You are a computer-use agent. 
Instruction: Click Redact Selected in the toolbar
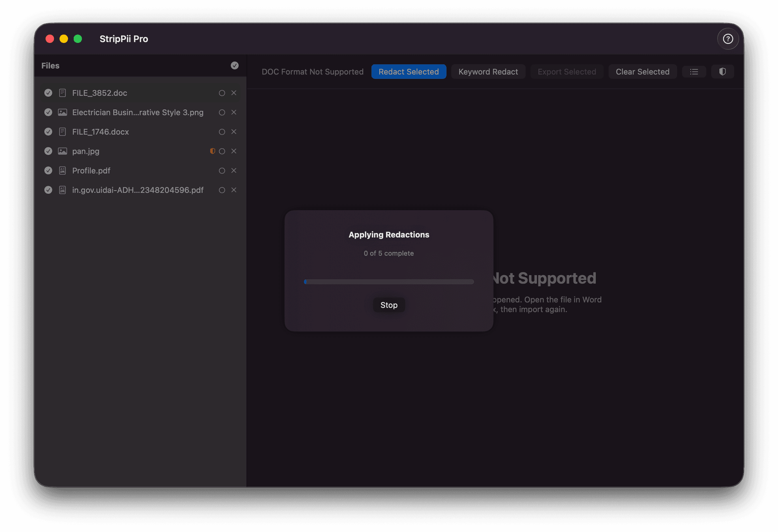pos(409,72)
